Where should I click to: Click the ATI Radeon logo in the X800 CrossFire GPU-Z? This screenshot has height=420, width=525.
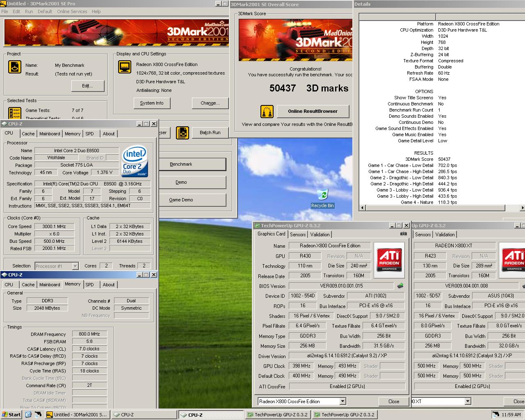click(x=389, y=259)
